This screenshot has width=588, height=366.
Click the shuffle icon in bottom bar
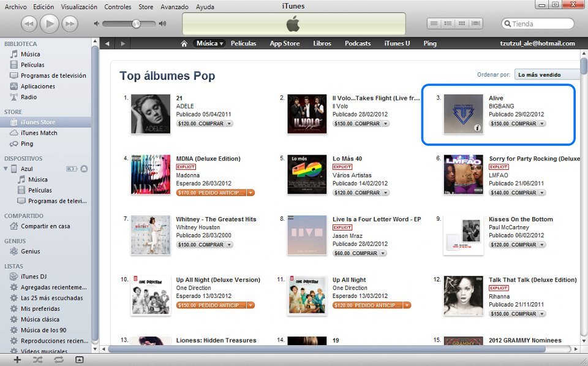pos(37,360)
